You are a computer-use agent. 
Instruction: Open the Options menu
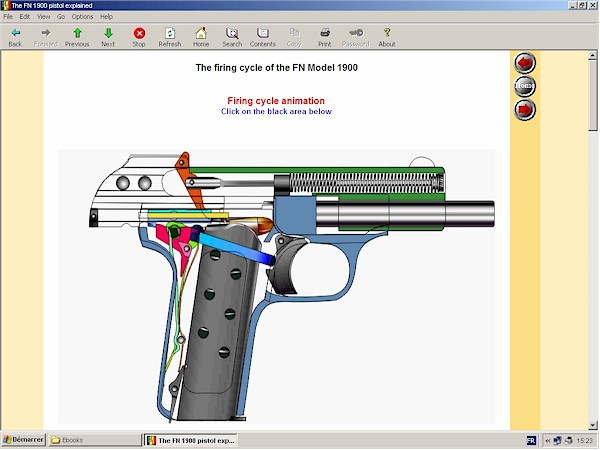click(x=82, y=16)
